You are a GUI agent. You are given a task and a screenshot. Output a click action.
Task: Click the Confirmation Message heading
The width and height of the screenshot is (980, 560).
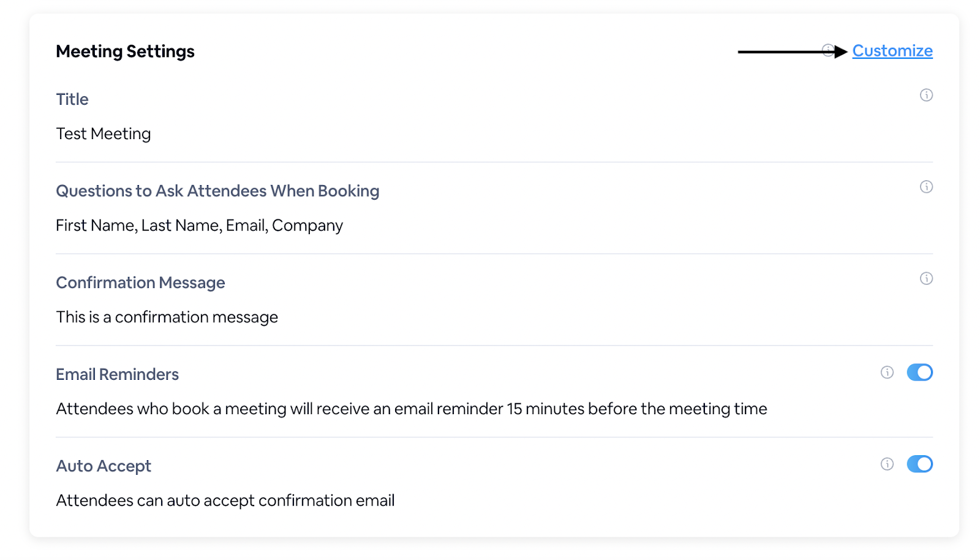pos(140,282)
